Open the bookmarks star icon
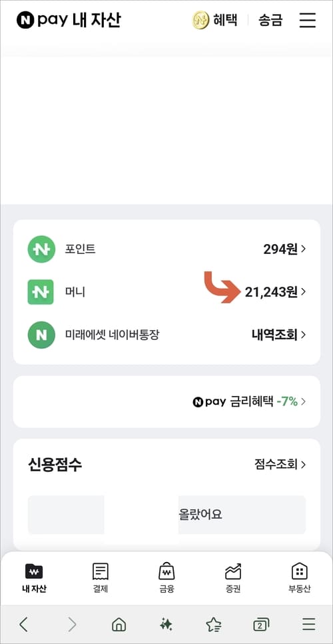 (x=213, y=625)
